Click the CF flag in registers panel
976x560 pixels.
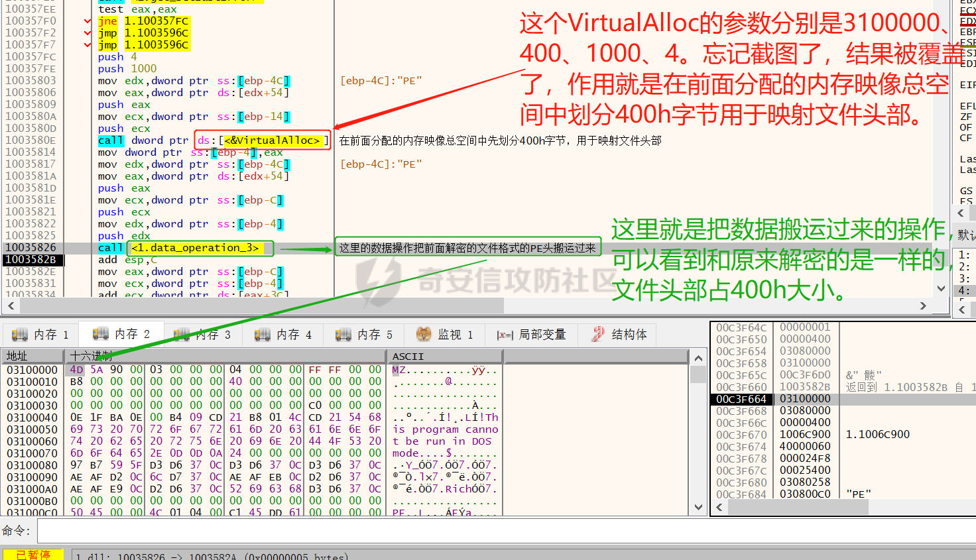[x=966, y=138]
